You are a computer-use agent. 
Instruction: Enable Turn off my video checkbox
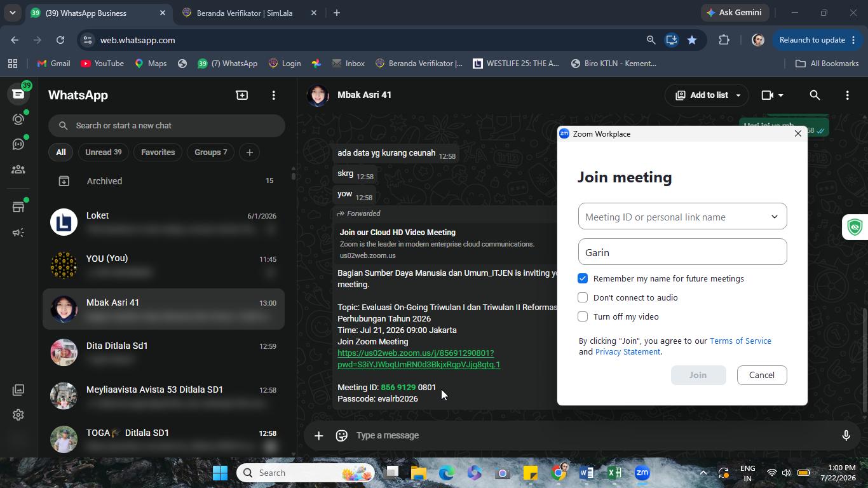tap(583, 316)
